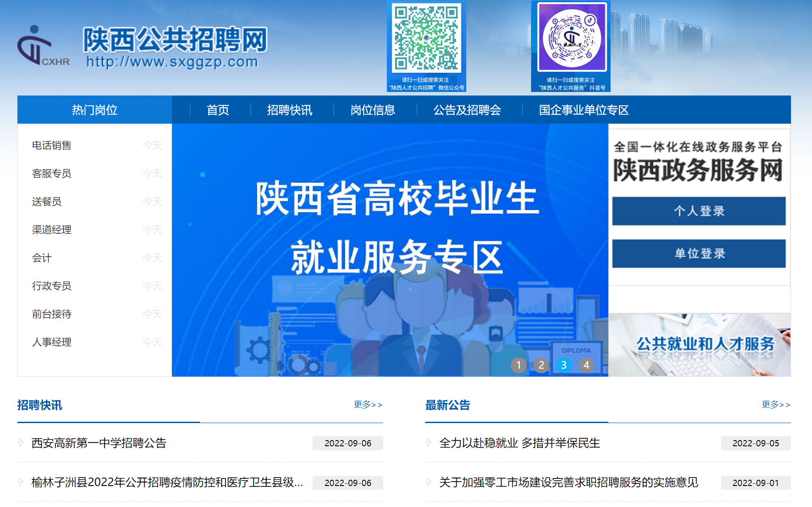The height and width of the screenshot is (507, 812).
Task: View the 渠道经理 job listing
Action: click(52, 230)
